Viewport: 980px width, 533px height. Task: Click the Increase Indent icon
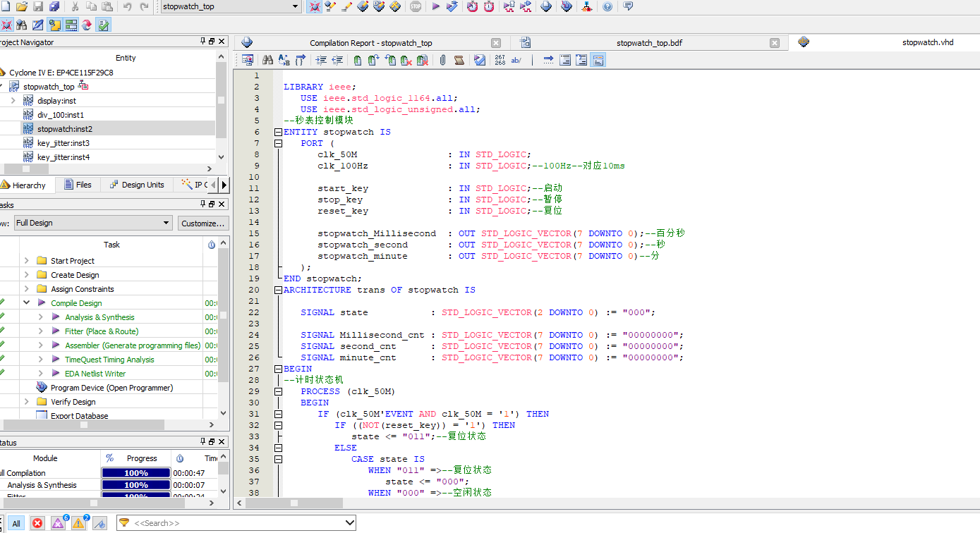[x=321, y=60]
